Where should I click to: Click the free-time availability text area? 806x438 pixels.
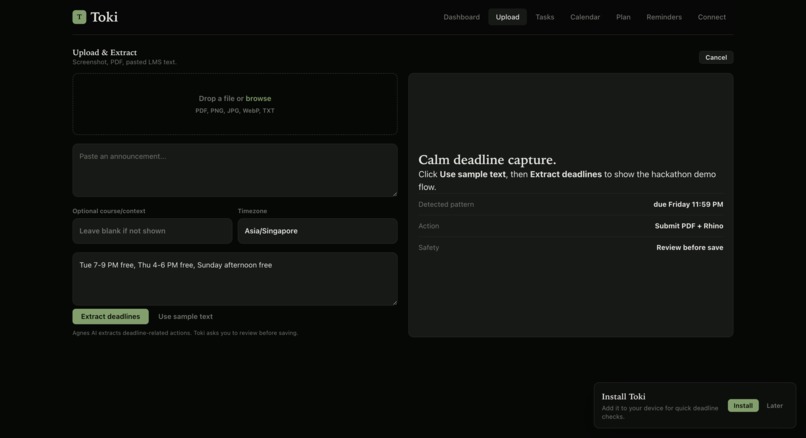(235, 279)
